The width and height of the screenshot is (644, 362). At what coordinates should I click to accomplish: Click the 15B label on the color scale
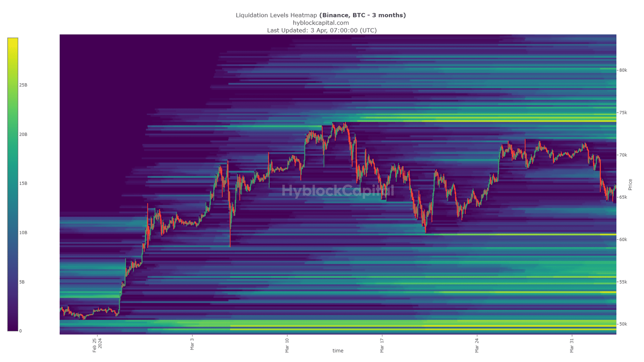(x=23, y=183)
